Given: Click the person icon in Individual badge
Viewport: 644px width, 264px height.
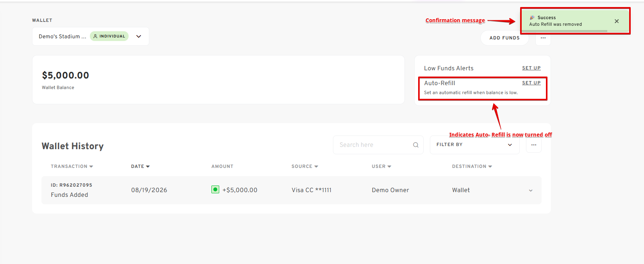Looking at the screenshot, I should [x=95, y=36].
